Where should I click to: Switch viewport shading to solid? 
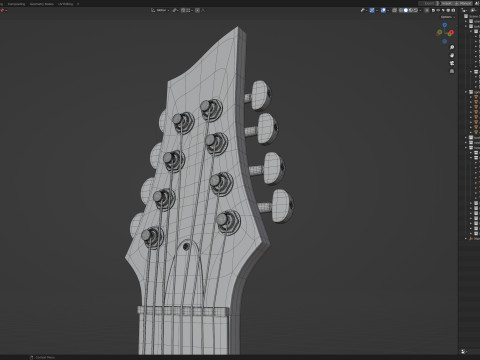pyautogui.click(x=406, y=10)
